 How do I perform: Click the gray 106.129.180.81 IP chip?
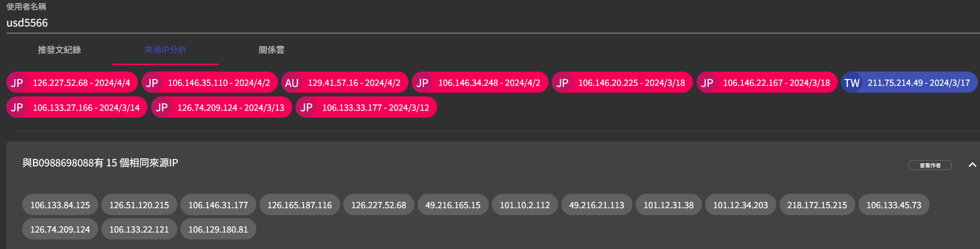(x=218, y=229)
